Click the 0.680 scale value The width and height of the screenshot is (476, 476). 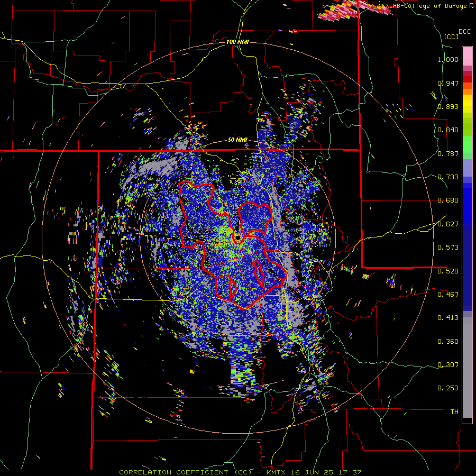pos(448,200)
